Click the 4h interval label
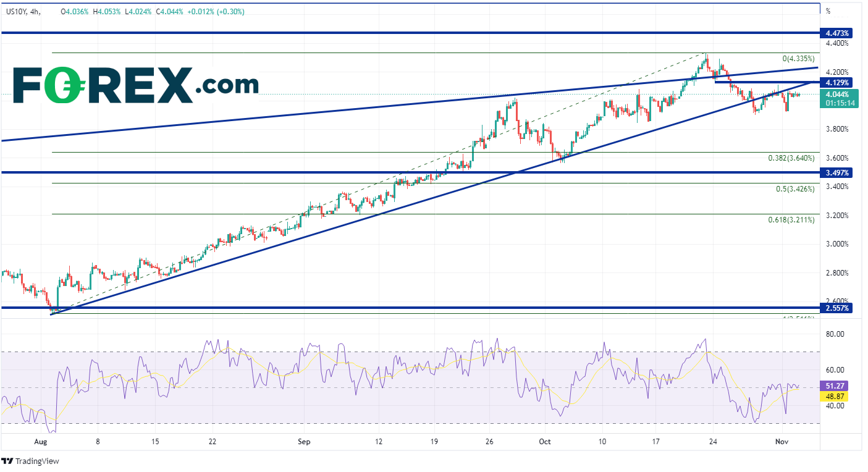The width and height of the screenshot is (868, 472). pos(35,11)
